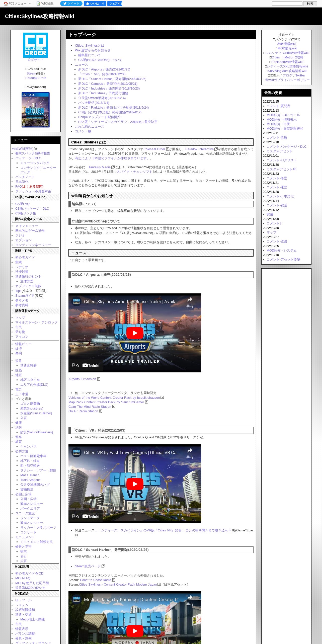Image resolution: width=322 pixels, height=644 pixels.
Task: Click the WIKI編集 edit icon
Action: coord(38,4)
